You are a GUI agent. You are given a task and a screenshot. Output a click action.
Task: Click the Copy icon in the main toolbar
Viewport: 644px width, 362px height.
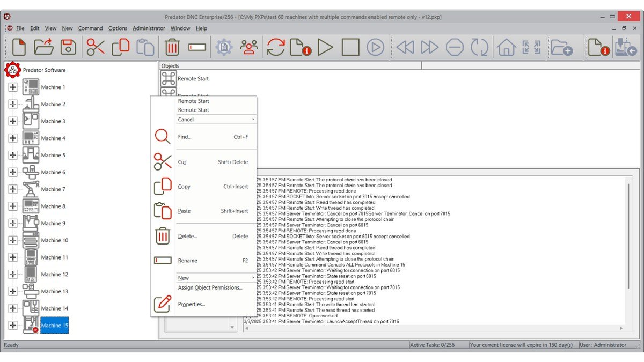(x=120, y=47)
